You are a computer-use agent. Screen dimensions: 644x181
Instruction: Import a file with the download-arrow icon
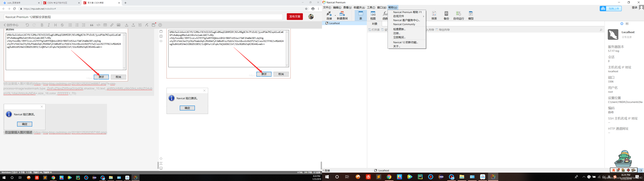(126, 25)
